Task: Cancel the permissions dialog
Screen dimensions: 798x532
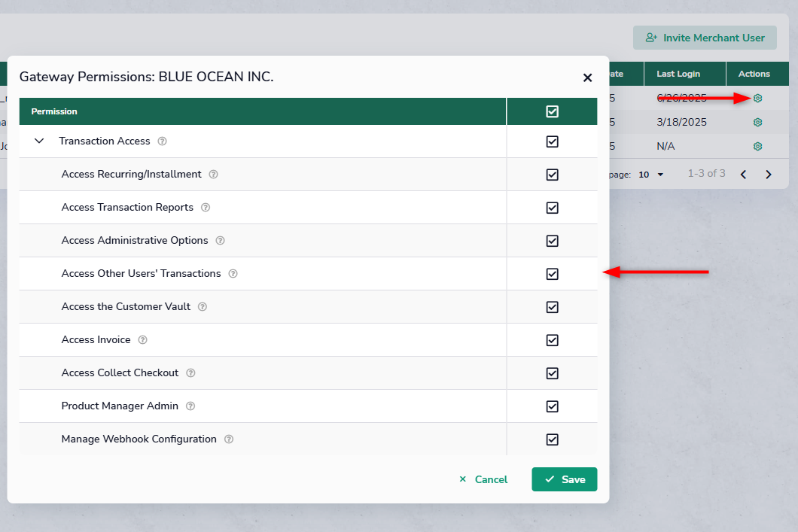Action: [x=483, y=479]
